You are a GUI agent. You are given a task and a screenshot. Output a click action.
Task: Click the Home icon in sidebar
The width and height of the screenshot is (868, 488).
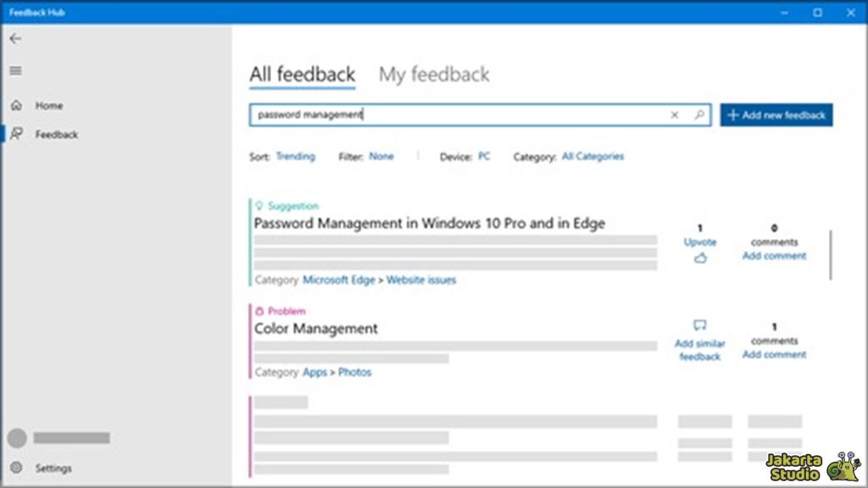16,106
